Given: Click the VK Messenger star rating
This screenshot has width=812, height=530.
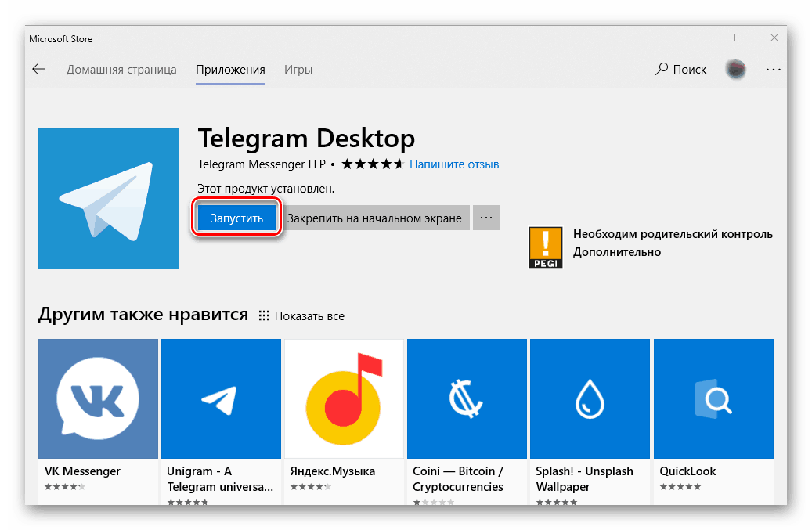Looking at the screenshot, I should pyautogui.click(x=65, y=486).
